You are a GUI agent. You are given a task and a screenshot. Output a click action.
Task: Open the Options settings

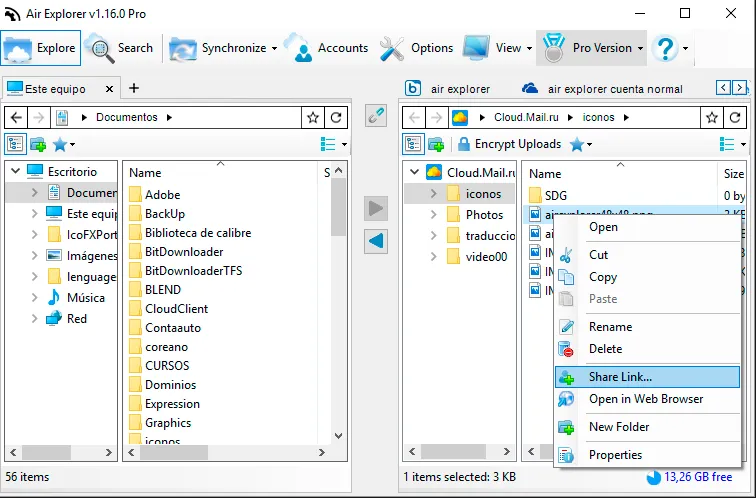(417, 48)
